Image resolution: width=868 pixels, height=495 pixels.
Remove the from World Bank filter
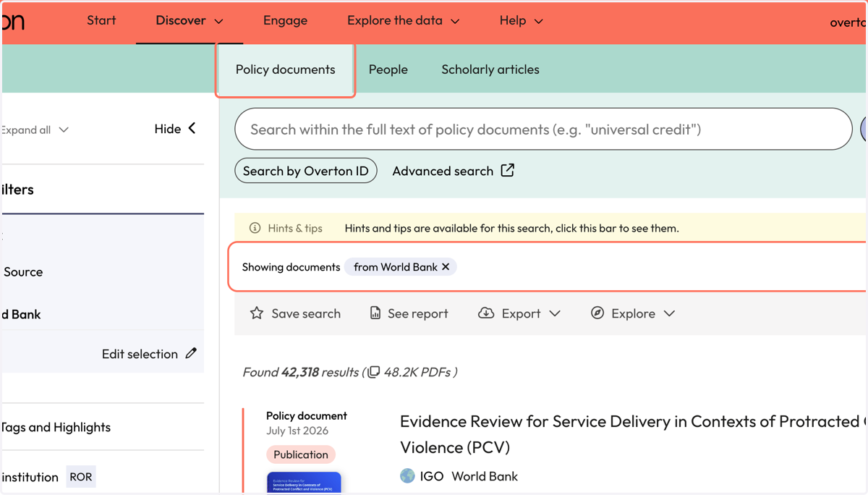446,267
